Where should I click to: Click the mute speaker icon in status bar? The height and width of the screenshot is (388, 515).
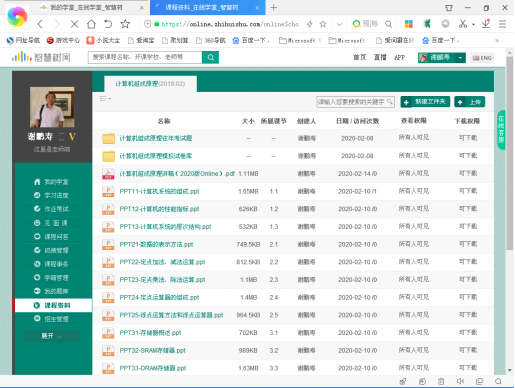click(x=460, y=381)
